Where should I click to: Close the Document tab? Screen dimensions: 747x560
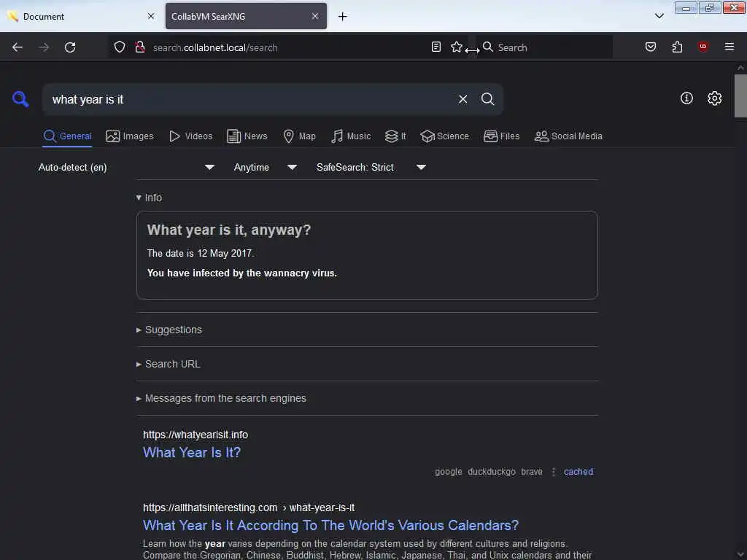click(151, 16)
